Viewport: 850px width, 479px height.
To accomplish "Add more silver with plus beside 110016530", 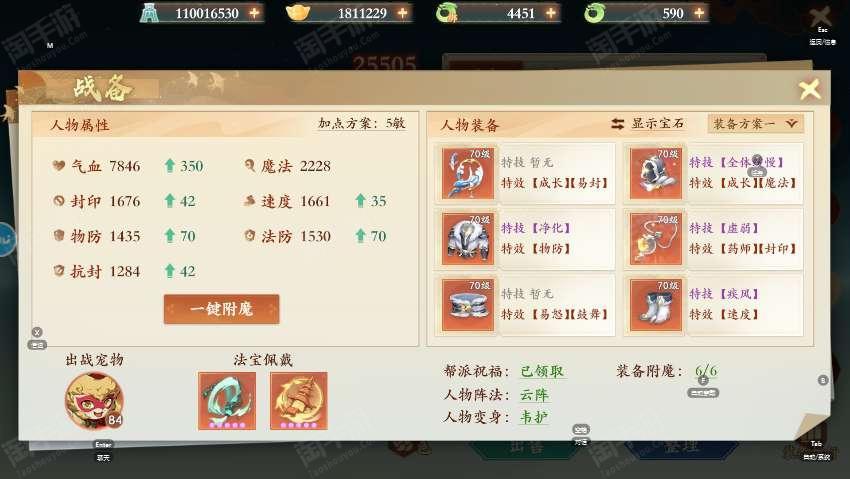I will point(254,12).
